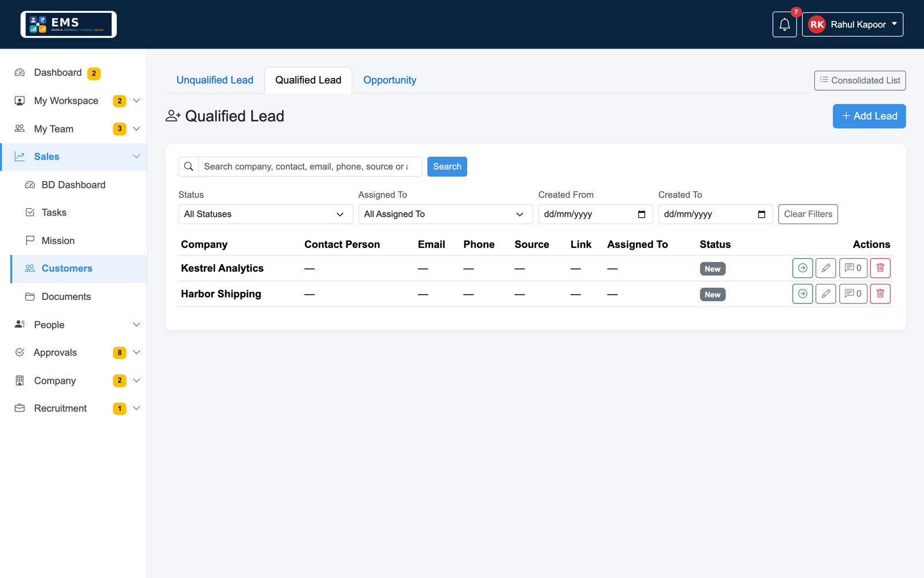Screen dimensions: 924x578
Task: Open comments for Harbor Shipping
Action: click(x=853, y=294)
